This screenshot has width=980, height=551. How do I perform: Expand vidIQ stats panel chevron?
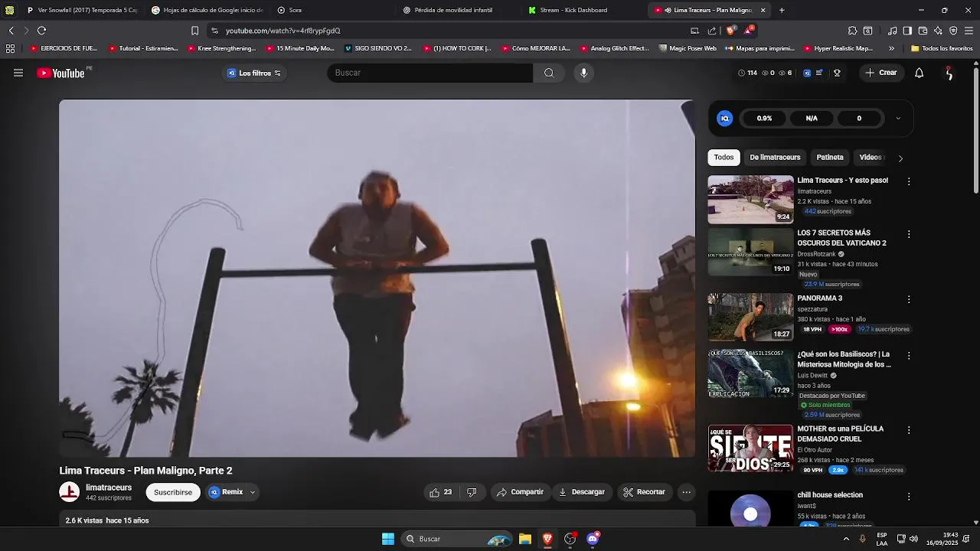(898, 119)
